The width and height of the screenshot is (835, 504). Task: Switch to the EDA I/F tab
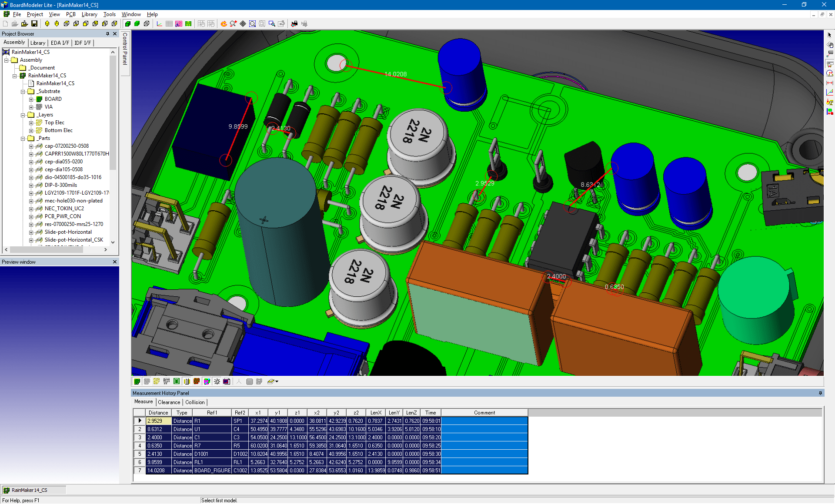click(x=60, y=43)
